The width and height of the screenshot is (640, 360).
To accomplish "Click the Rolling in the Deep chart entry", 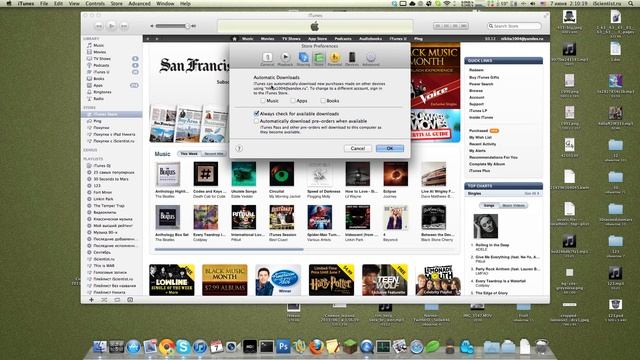I will [492, 245].
